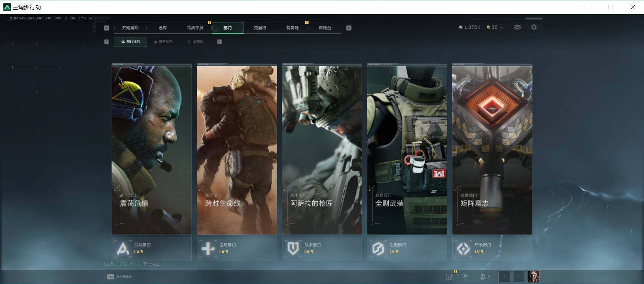Viewport: 644px width, 284px height.
Task: Click the 战斗部门 LV.3 button
Action: tap(152, 248)
